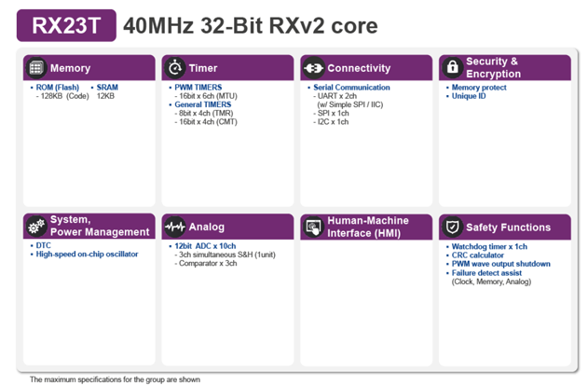Click the Serial Communication entry
This screenshot has height=386, width=588.
pyautogui.click(x=351, y=88)
